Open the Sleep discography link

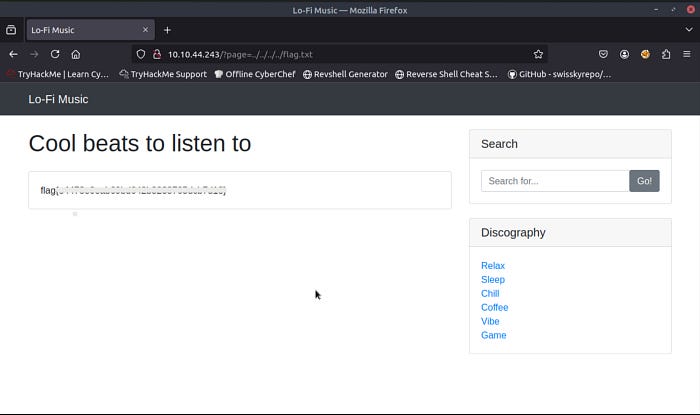tap(493, 279)
